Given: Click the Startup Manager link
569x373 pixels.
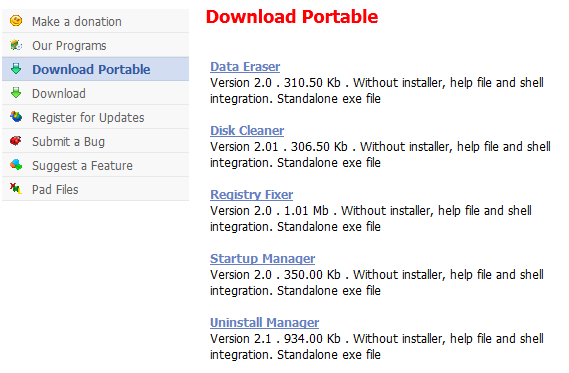Looking at the screenshot, I should pyautogui.click(x=262, y=259).
